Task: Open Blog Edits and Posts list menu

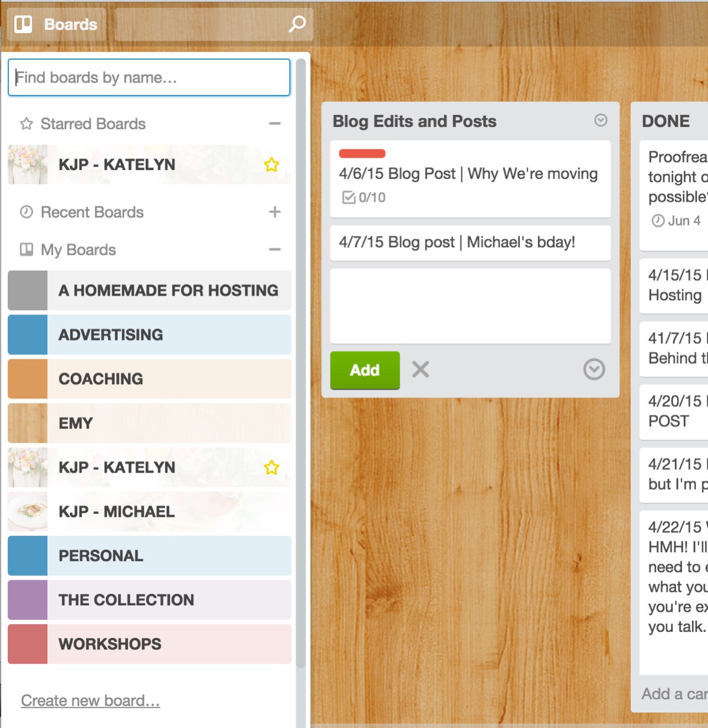Action: tap(601, 120)
